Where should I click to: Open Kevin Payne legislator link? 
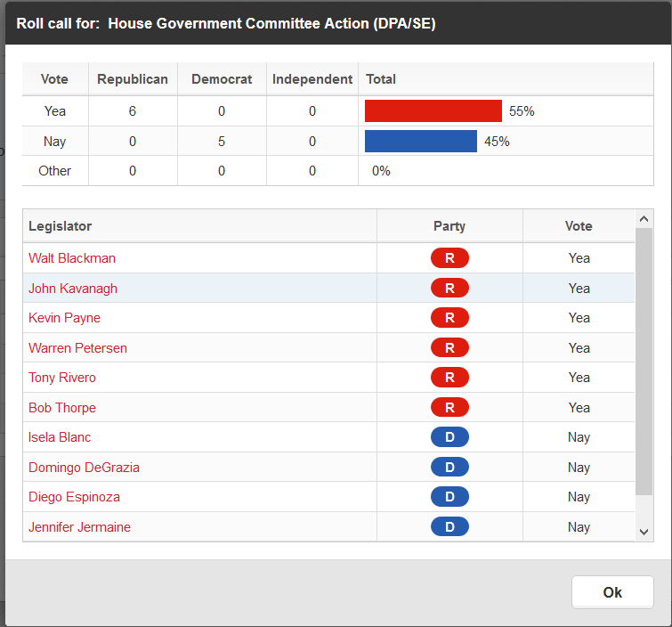pos(64,318)
